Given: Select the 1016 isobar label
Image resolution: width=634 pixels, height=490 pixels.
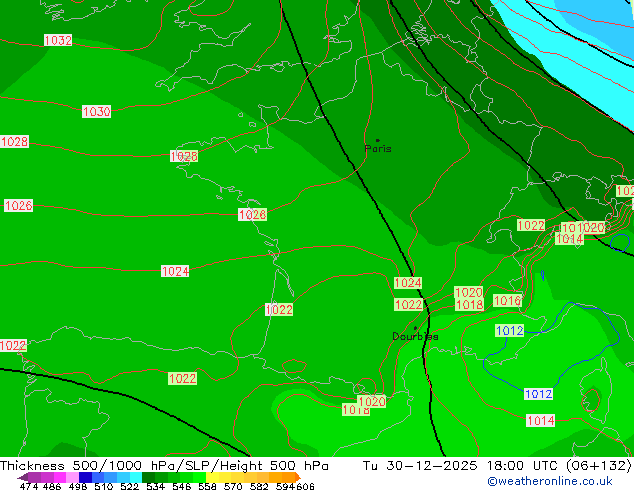Looking at the screenshot, I should click(507, 300).
